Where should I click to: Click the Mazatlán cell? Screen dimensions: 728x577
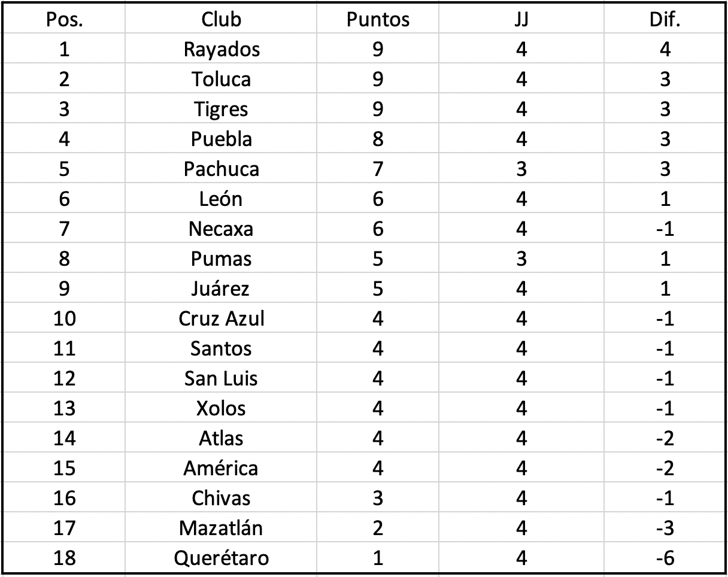221,528
